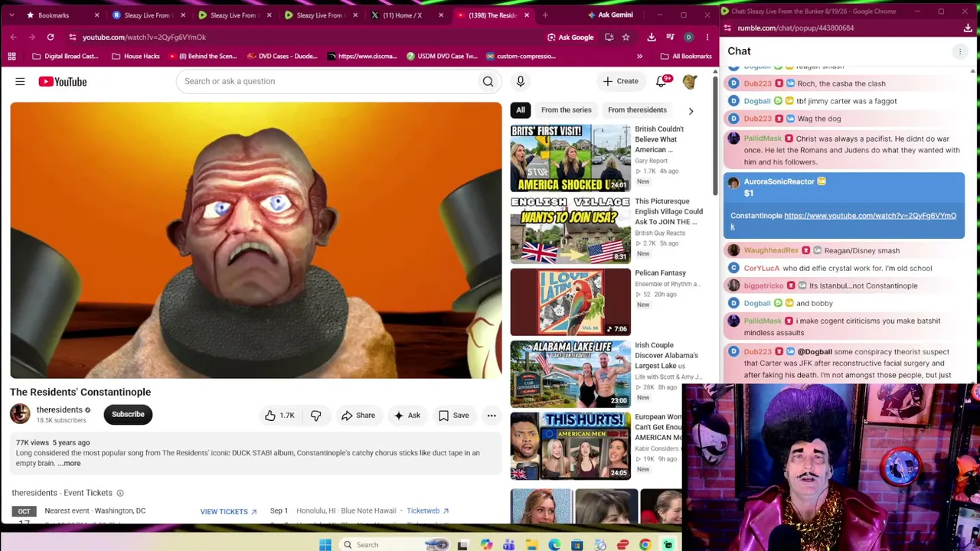This screenshot has width=980, height=551.
Task: Open the Chrome three-dot menu
Action: (x=707, y=37)
